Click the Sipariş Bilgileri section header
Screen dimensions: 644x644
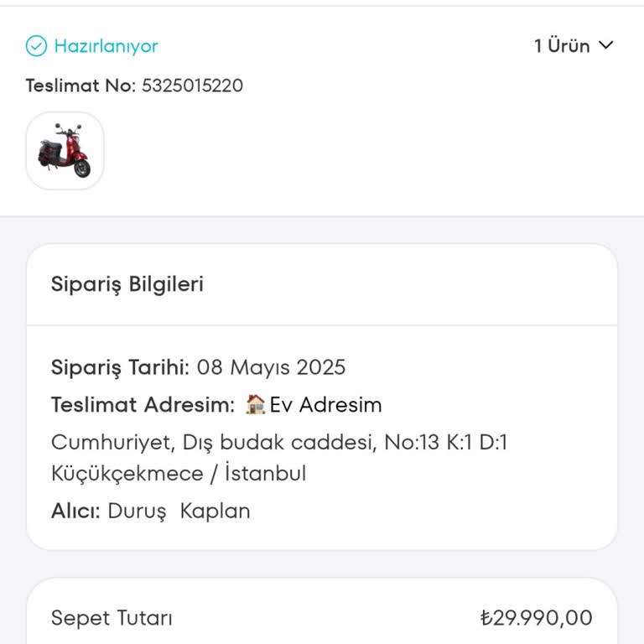(127, 284)
